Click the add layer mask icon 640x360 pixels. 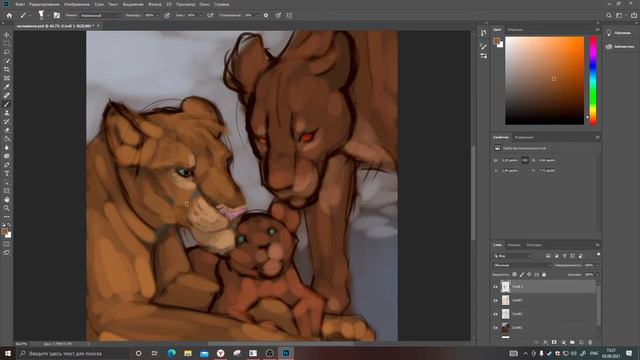pyautogui.click(x=554, y=342)
